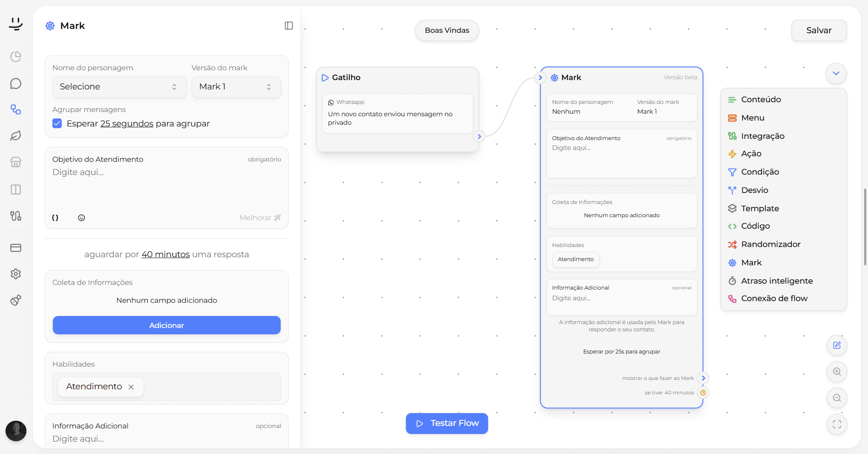Select the Mark node title on canvas
Screen dimensions: 868x454
click(571, 78)
